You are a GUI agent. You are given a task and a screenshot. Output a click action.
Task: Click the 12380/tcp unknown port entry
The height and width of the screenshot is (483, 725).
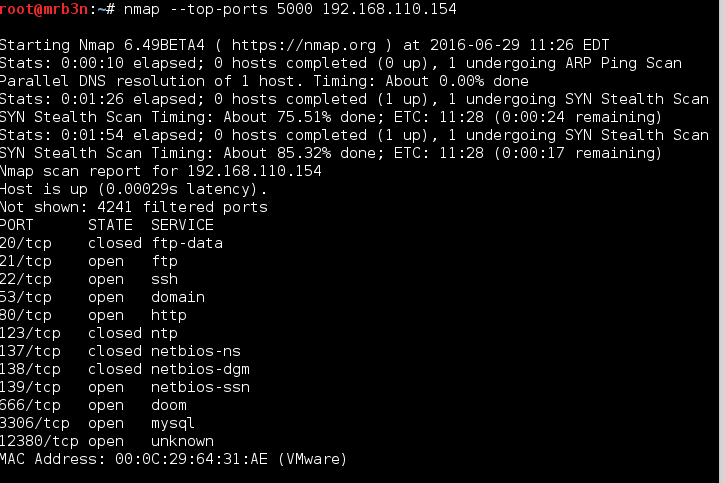38,441
